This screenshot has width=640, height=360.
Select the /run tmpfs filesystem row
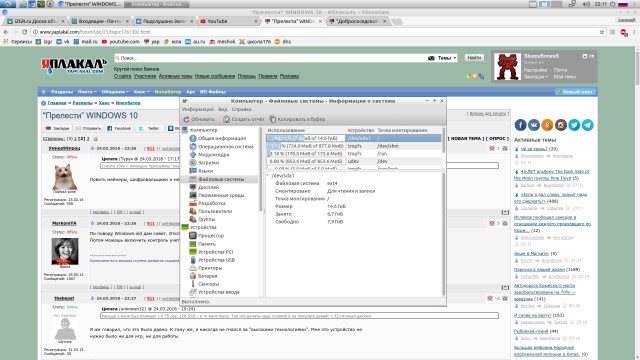pyautogui.click(x=354, y=153)
